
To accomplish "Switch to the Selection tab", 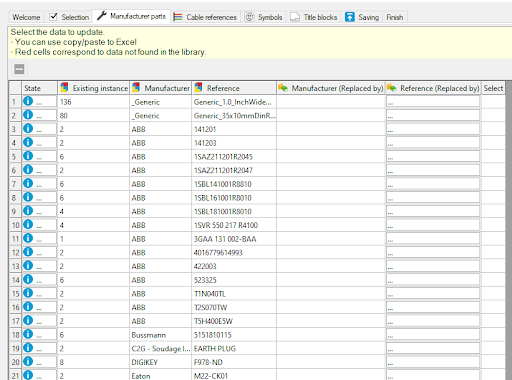I will 69,17.
